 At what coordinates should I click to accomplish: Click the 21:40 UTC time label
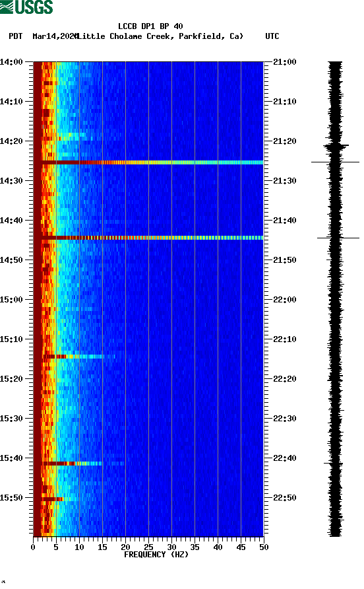tap(285, 221)
